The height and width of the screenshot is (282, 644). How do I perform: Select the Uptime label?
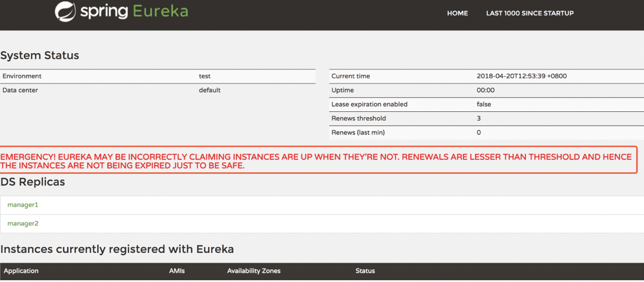[x=342, y=90]
